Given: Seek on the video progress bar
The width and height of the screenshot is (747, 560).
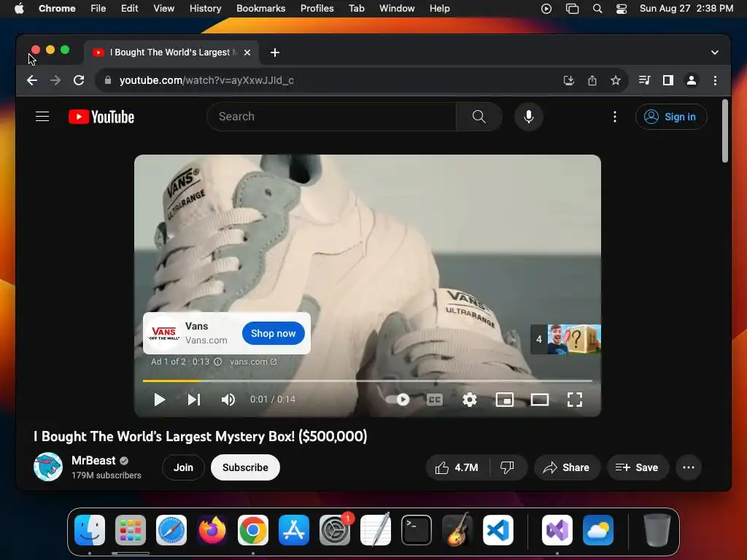Looking at the screenshot, I should [368, 381].
